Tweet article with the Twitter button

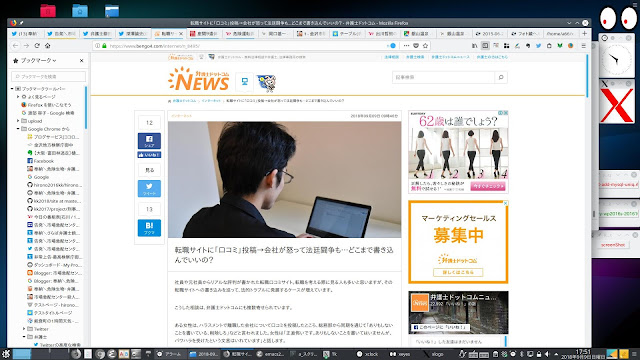click(x=149, y=189)
